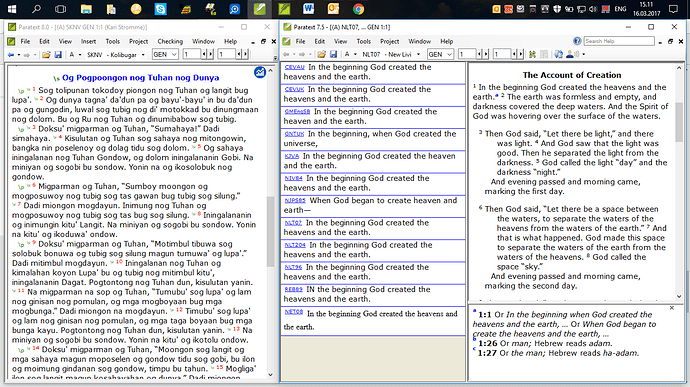Open back-history dropdown arrow in Paratext 8.0
Screen dimensions: 690x387
pyautogui.click(x=18, y=55)
